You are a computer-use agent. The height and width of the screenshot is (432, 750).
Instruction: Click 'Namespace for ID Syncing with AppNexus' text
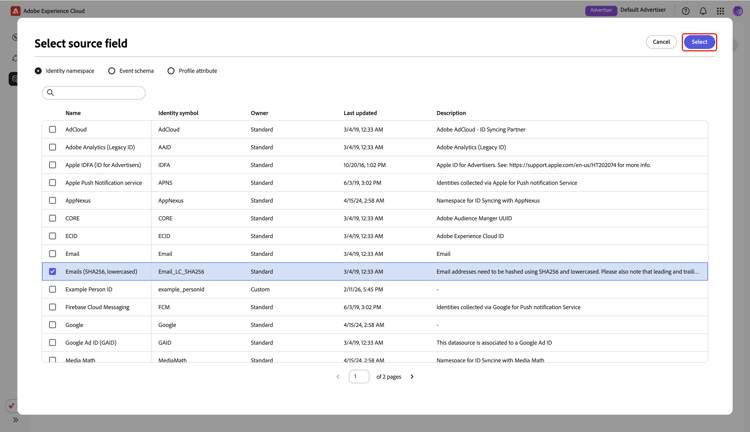point(488,200)
